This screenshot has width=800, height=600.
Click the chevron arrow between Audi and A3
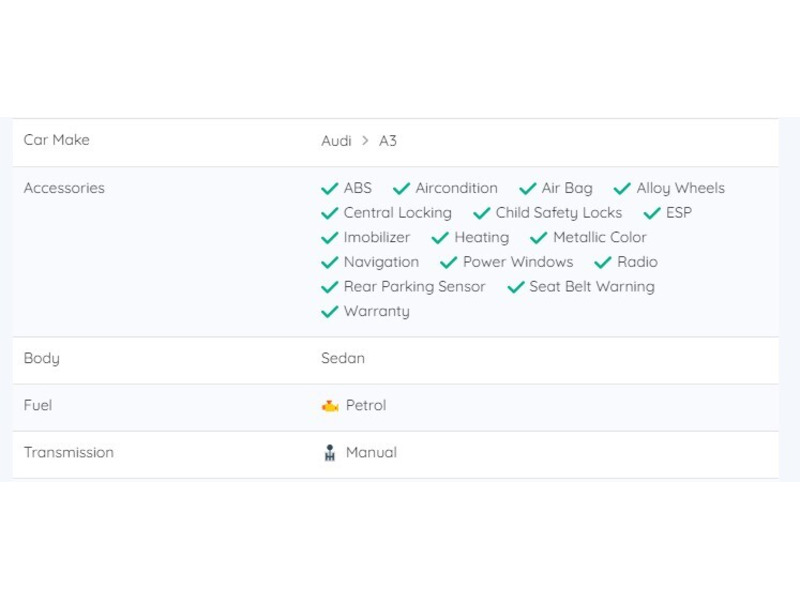coord(365,140)
